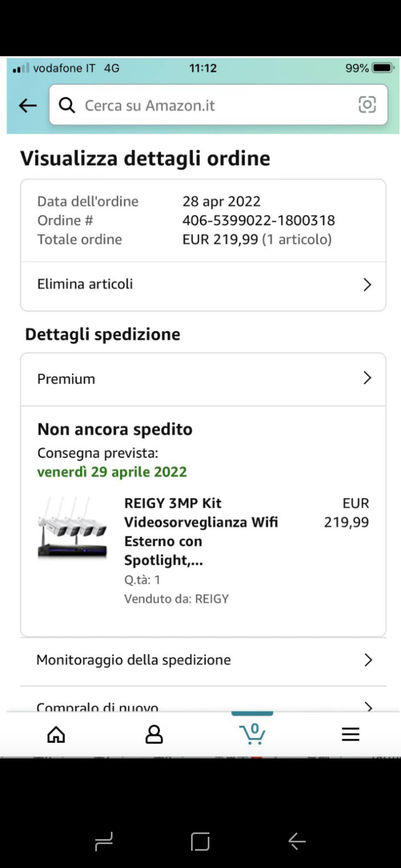Tap the back arrow in the Amazon header
The image size is (401, 868).
pos(27,105)
